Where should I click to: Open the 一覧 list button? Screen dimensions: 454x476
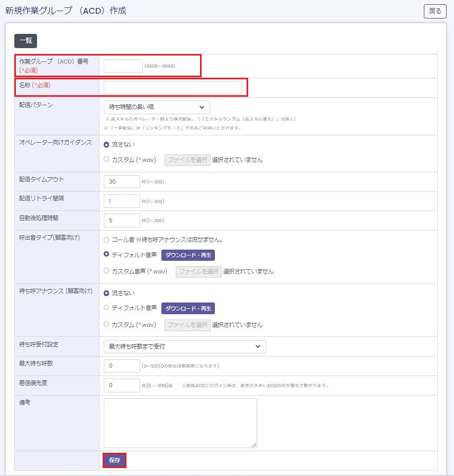pos(25,41)
